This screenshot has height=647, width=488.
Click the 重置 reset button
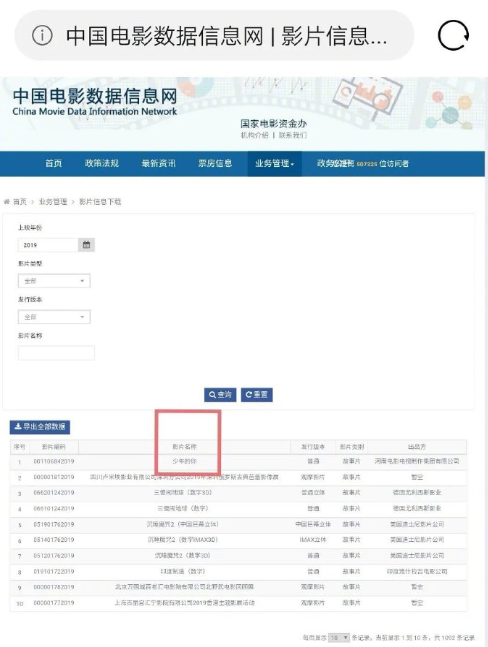[257, 394]
